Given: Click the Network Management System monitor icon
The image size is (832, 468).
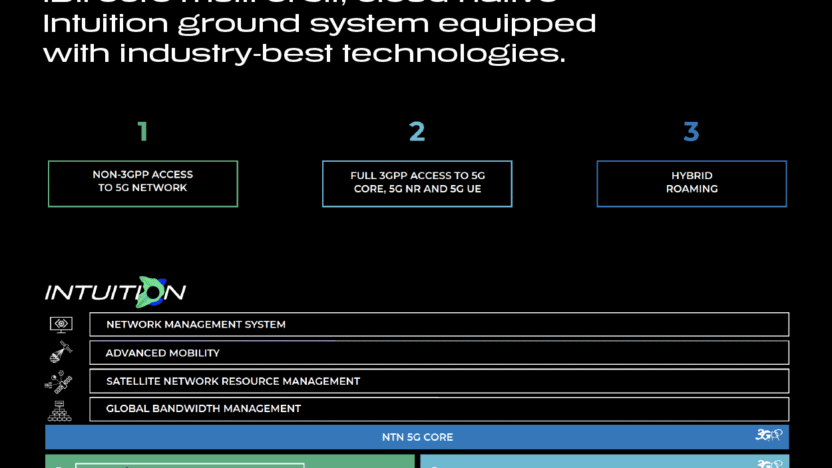Looking at the screenshot, I should pos(60,324).
